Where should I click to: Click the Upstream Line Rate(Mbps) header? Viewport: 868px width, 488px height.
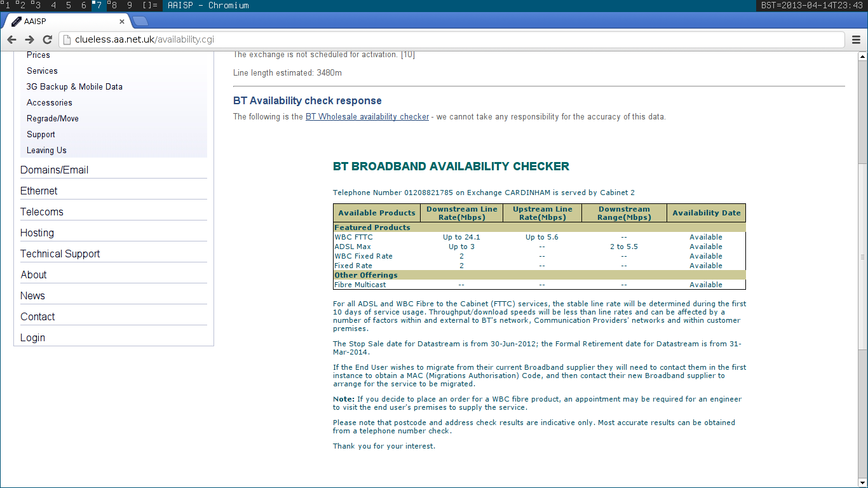[543, 213]
